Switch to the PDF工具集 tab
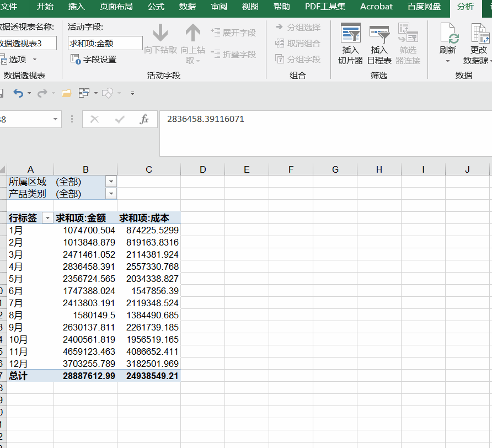The height and width of the screenshot is (448, 492). (x=325, y=7)
